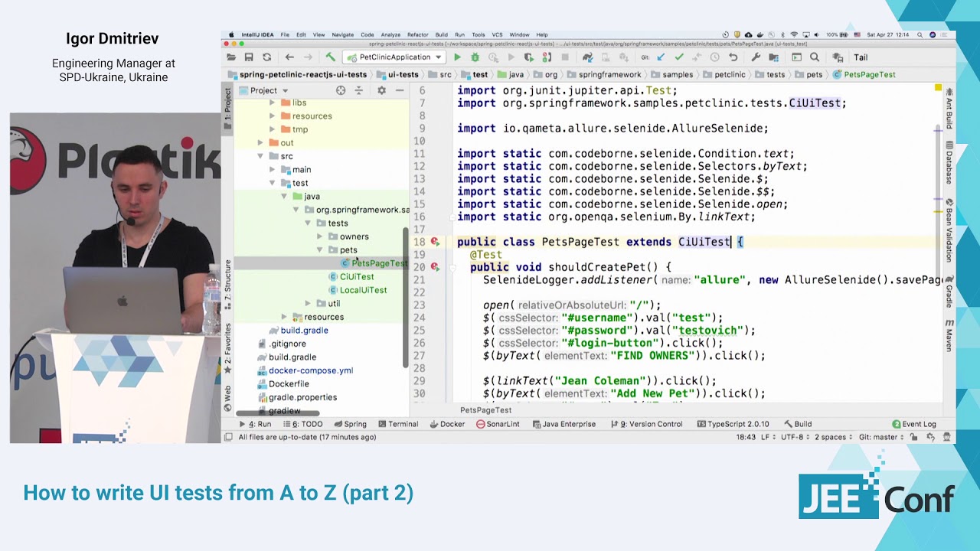This screenshot has width=980, height=551.
Task: Expand the util package
Action: coord(308,304)
